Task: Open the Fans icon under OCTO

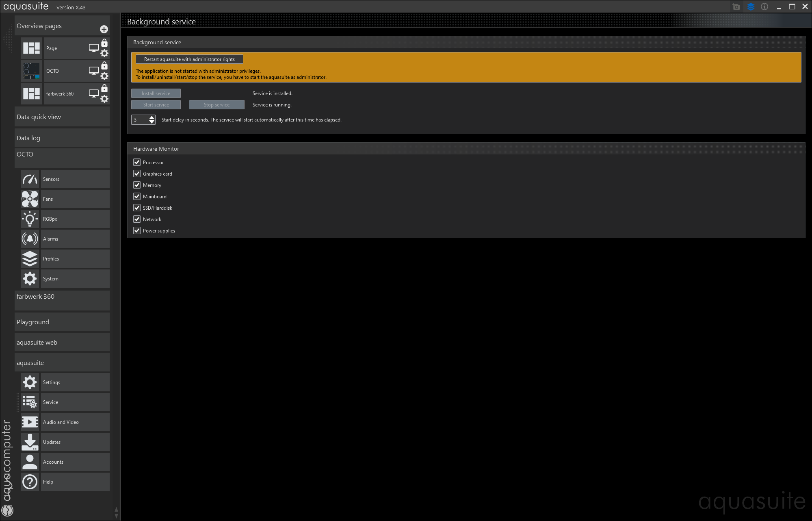Action: (x=30, y=199)
